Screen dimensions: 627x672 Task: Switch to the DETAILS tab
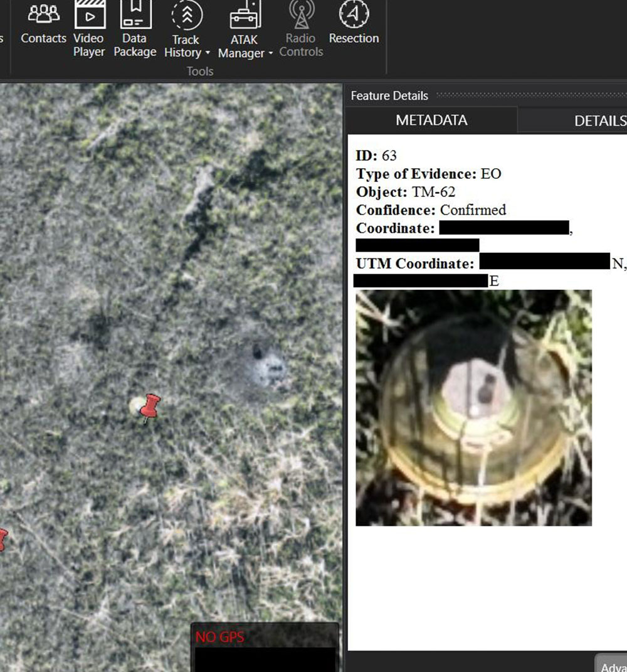pos(599,121)
